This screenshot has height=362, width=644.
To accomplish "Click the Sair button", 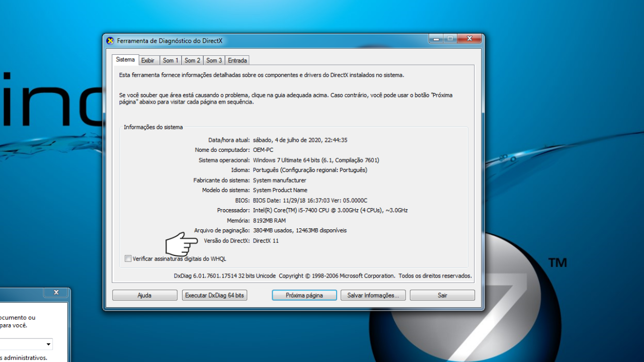I will [x=442, y=295].
